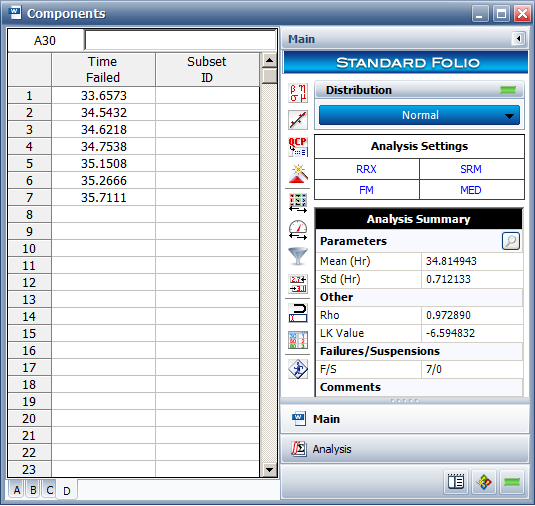The height and width of the screenshot is (506, 535).
Task: Open the Distribution Wizard icon
Action: tap(298, 174)
